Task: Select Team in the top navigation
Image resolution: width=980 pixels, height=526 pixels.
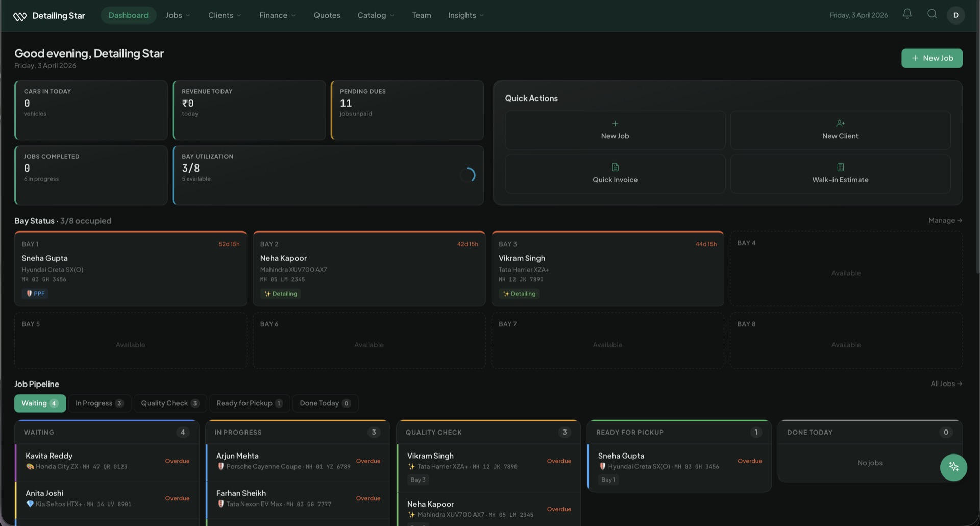Action: (421, 15)
